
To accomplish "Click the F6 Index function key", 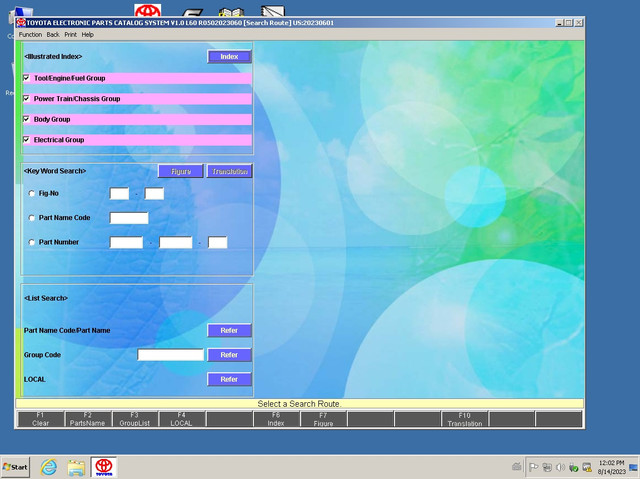I will coord(276,419).
